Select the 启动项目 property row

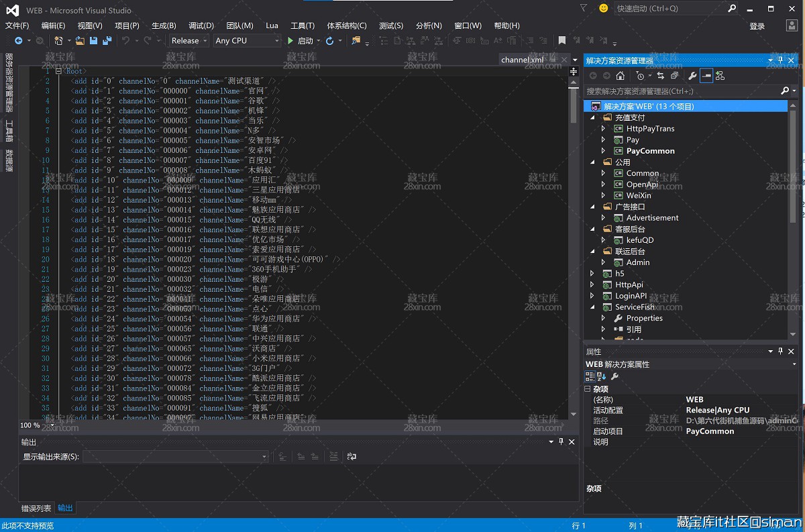pyautogui.click(x=691, y=431)
